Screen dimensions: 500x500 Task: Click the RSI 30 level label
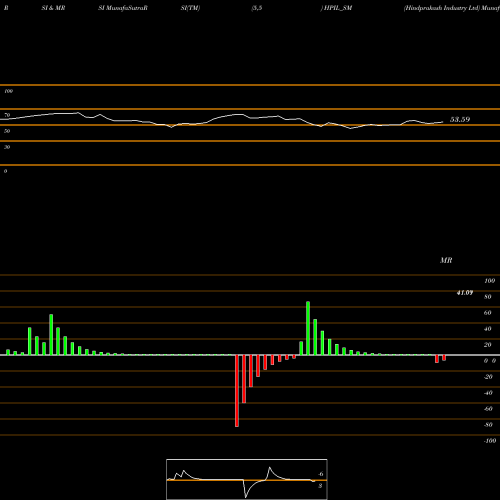click(x=7, y=147)
